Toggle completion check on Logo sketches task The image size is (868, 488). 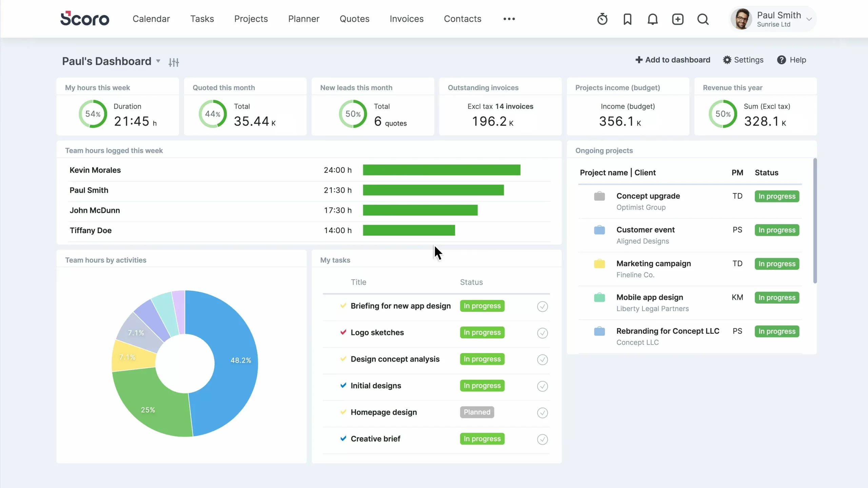click(x=542, y=333)
